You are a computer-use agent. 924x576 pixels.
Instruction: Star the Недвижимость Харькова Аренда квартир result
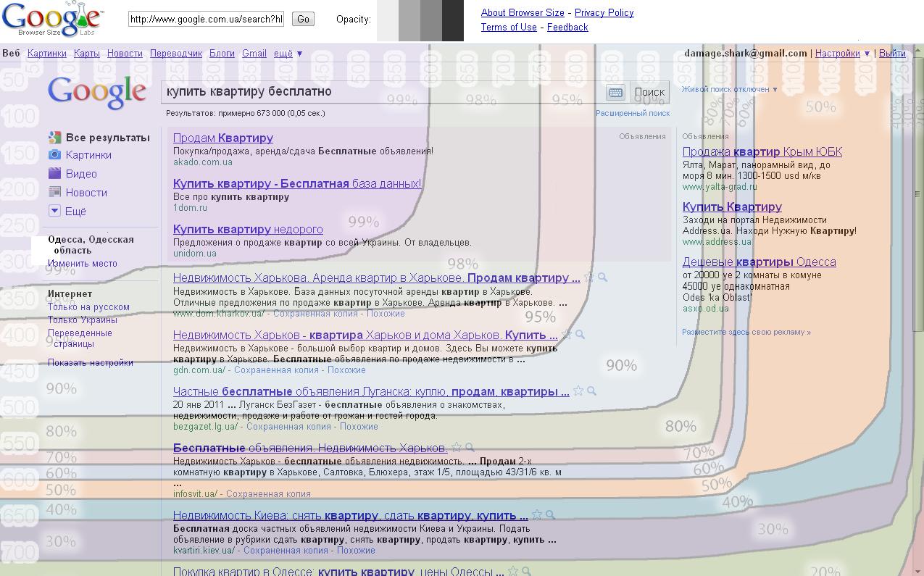[x=589, y=277]
